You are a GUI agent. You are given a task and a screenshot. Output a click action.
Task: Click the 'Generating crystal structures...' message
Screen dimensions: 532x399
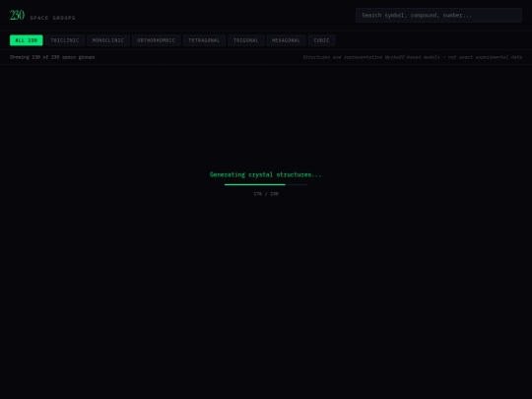coord(266,174)
